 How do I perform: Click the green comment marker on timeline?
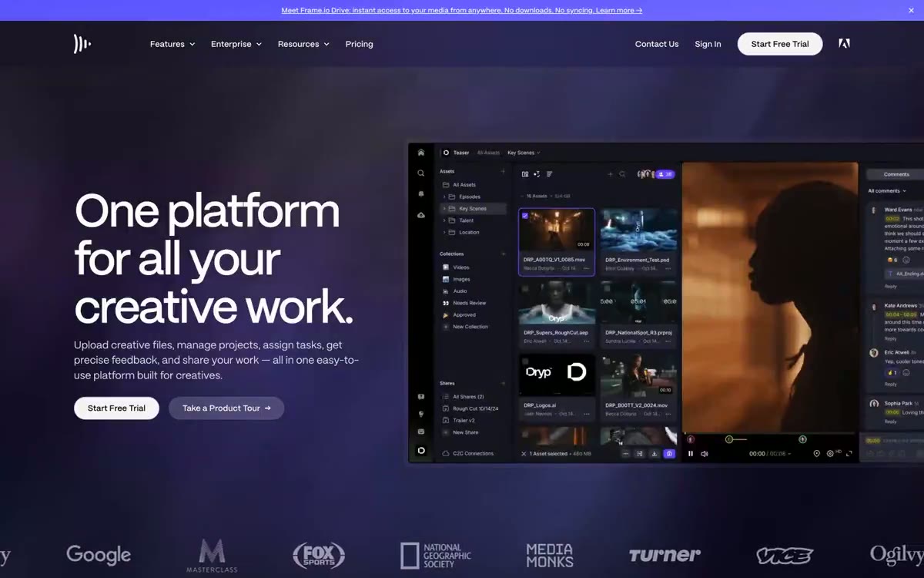[x=802, y=439]
